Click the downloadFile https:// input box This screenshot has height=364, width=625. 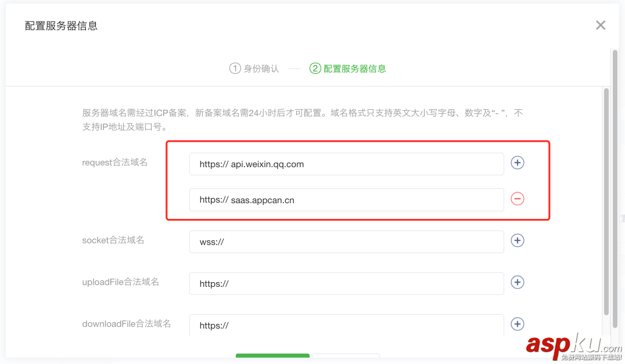click(346, 324)
